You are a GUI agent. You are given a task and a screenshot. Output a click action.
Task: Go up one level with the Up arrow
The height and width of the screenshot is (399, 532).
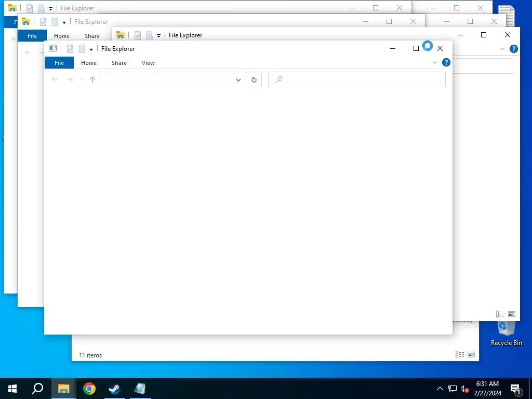(92, 79)
